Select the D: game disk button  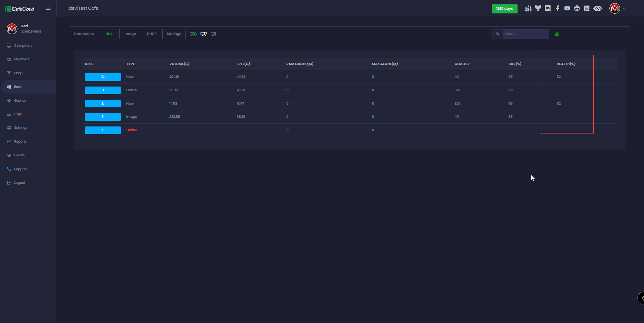103,90
